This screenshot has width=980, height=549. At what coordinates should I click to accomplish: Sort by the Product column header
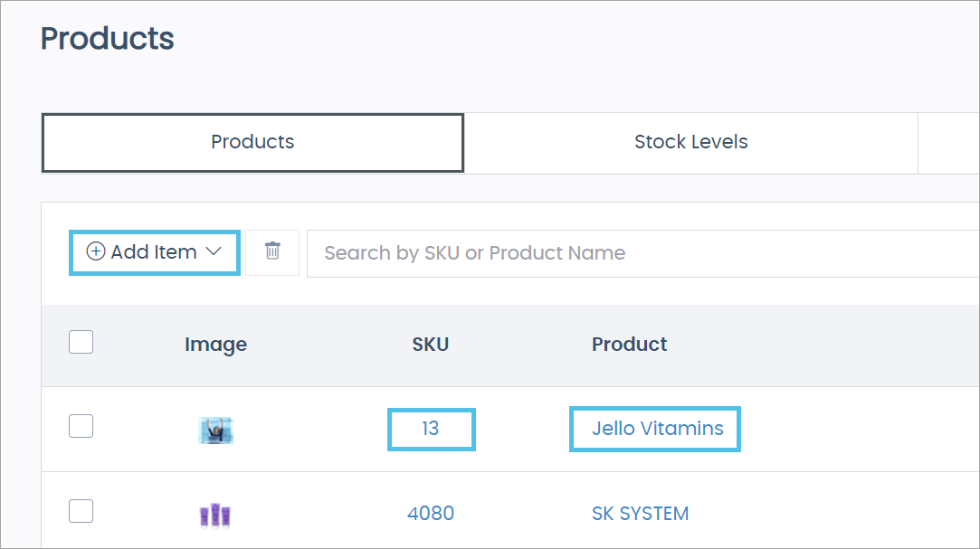629,344
